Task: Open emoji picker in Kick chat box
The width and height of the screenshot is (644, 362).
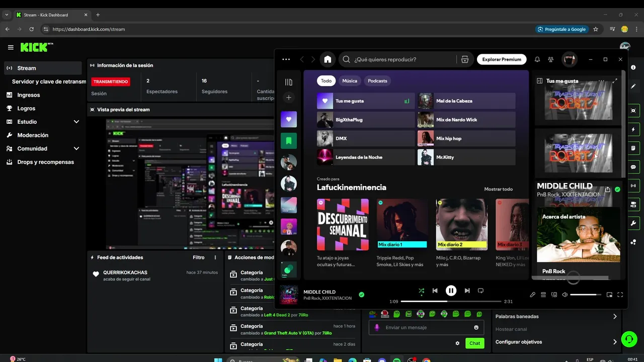Action: (476, 327)
